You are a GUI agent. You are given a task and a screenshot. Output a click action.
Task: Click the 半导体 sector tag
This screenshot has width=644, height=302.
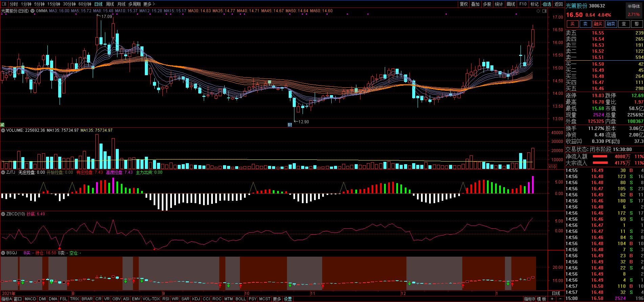point(634,6)
